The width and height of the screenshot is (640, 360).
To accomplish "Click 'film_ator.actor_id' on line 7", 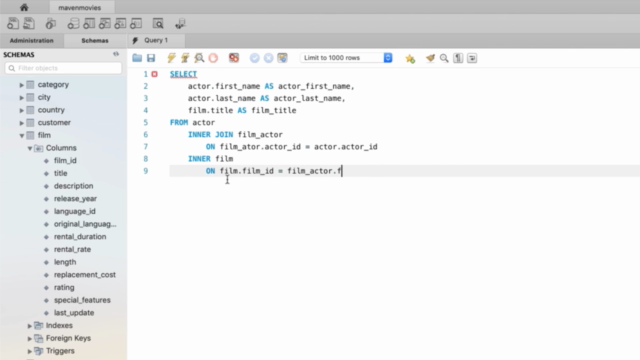I will tap(259, 147).
